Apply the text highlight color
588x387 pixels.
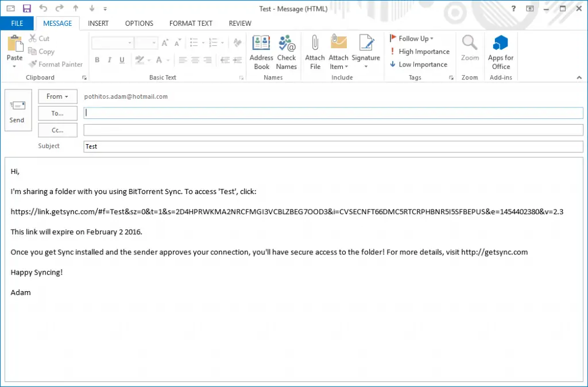click(140, 60)
